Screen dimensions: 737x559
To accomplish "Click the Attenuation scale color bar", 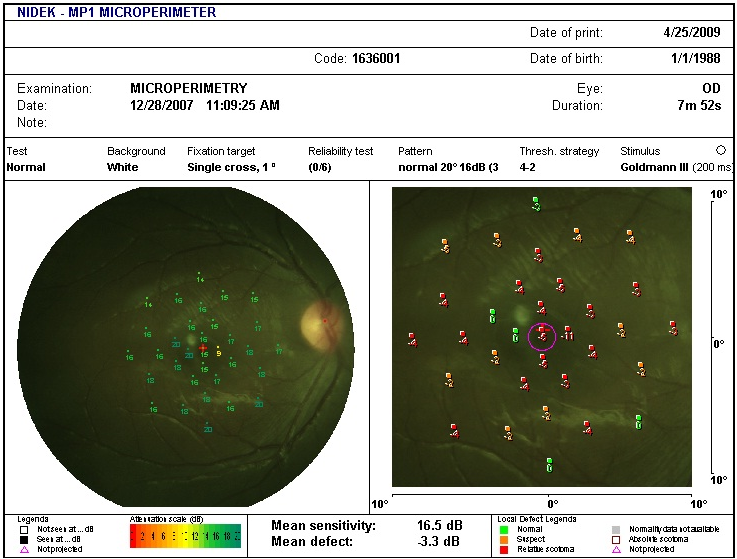I will [x=185, y=536].
